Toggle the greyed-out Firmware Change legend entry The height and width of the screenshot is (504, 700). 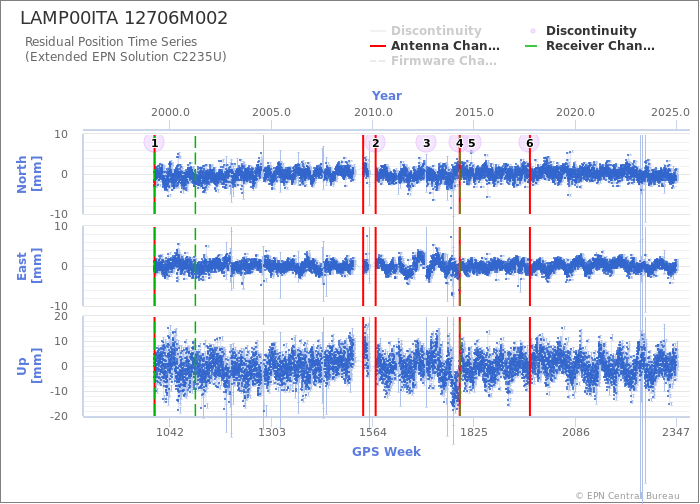click(433, 61)
